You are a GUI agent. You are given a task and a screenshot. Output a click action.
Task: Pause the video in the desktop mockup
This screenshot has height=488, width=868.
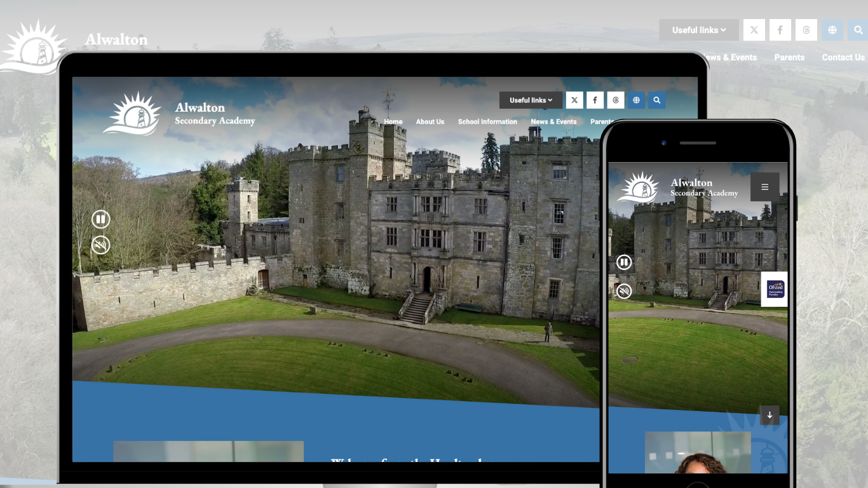tap(101, 220)
